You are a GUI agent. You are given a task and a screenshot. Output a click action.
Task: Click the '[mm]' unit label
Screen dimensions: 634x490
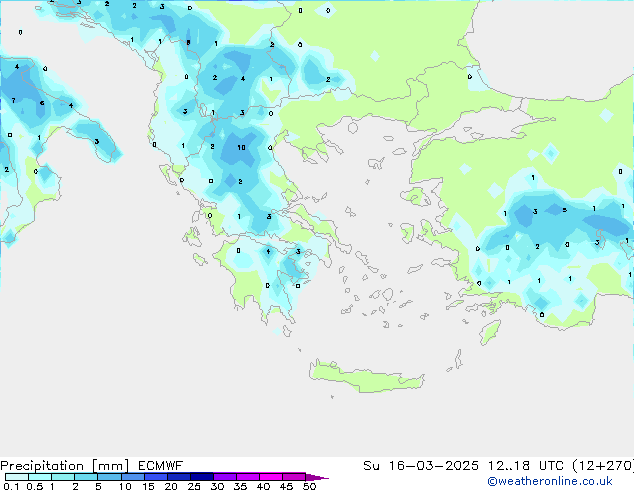[110, 466]
